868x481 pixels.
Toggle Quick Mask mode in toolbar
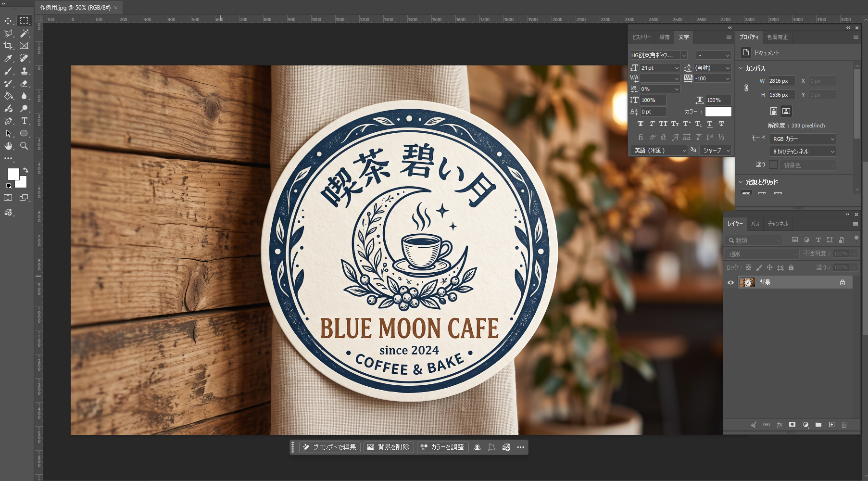[8, 198]
